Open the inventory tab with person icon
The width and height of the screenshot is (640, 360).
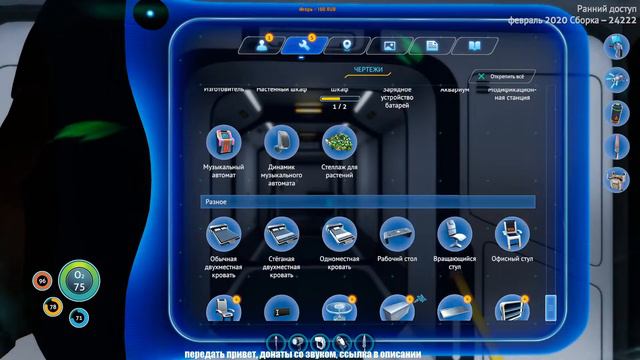(x=261, y=45)
